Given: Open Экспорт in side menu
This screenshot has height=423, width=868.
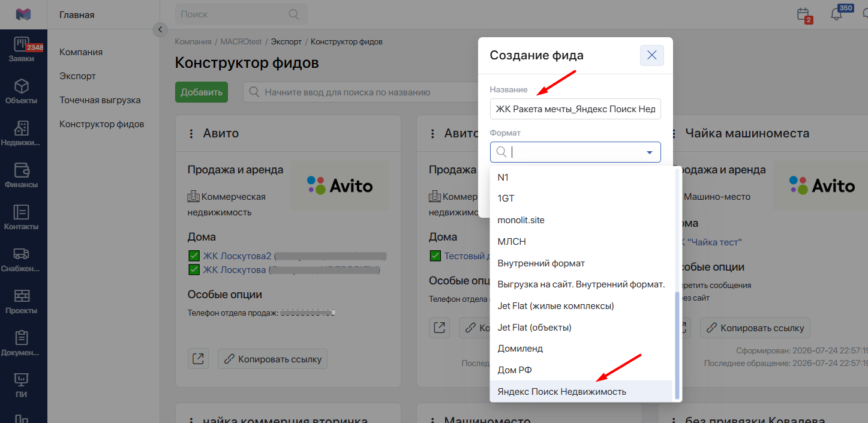Looking at the screenshot, I should 77,76.
